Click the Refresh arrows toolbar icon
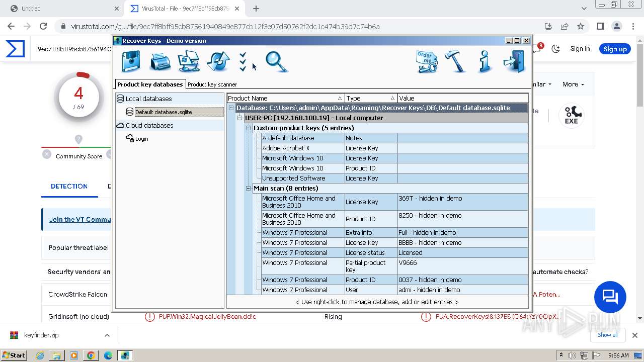 (218, 62)
